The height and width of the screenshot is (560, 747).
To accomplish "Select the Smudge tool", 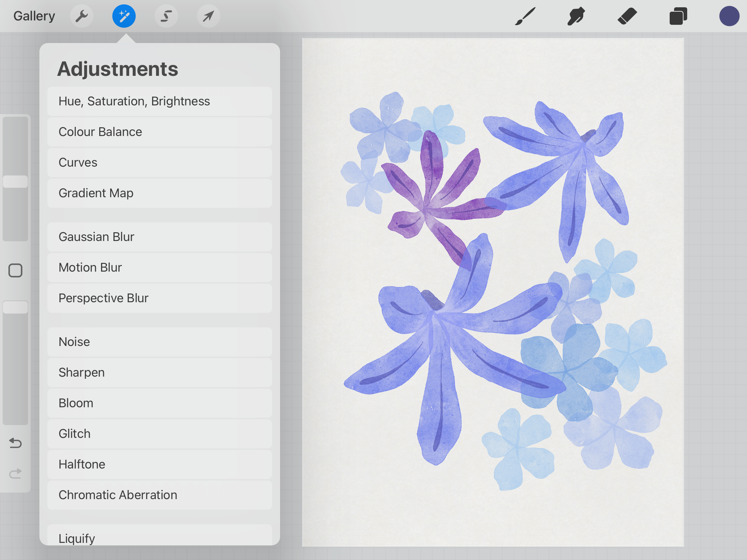I will pyautogui.click(x=576, y=16).
